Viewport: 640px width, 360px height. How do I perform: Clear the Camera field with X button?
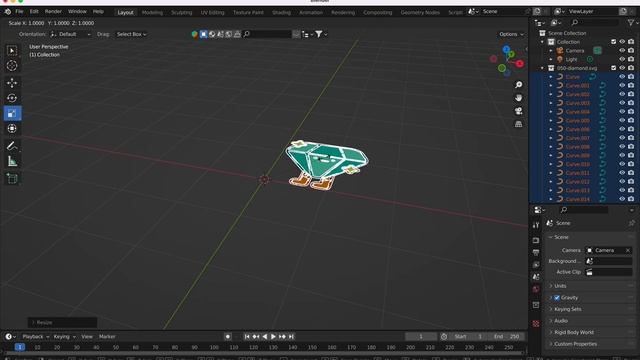coord(628,250)
